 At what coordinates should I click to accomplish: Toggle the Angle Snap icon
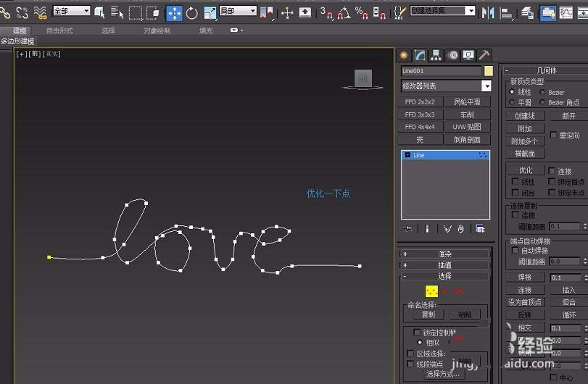344,13
